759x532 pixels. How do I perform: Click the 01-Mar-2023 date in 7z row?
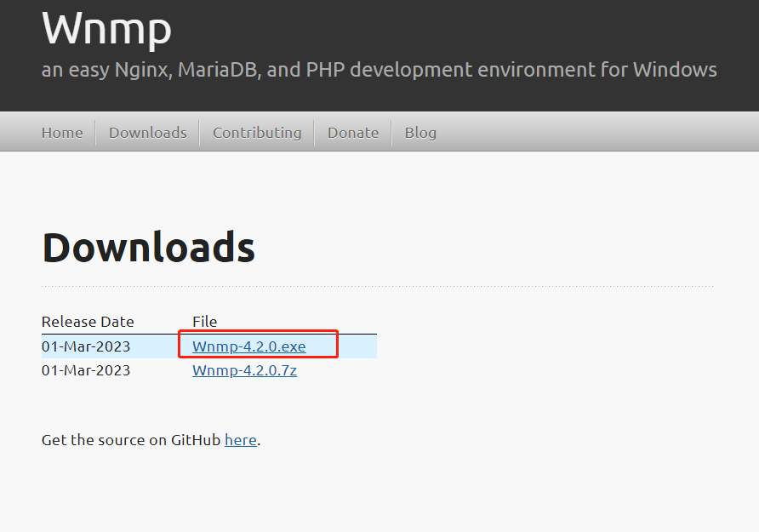click(x=86, y=370)
